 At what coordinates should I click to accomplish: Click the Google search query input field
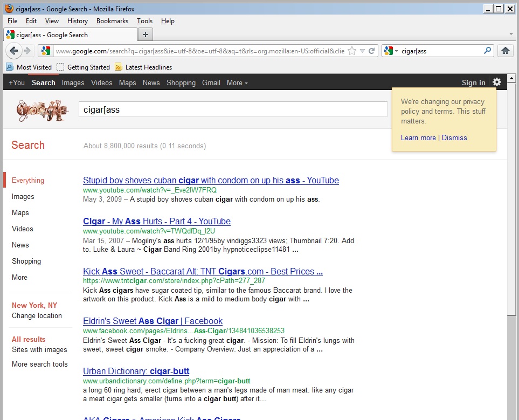click(233, 109)
